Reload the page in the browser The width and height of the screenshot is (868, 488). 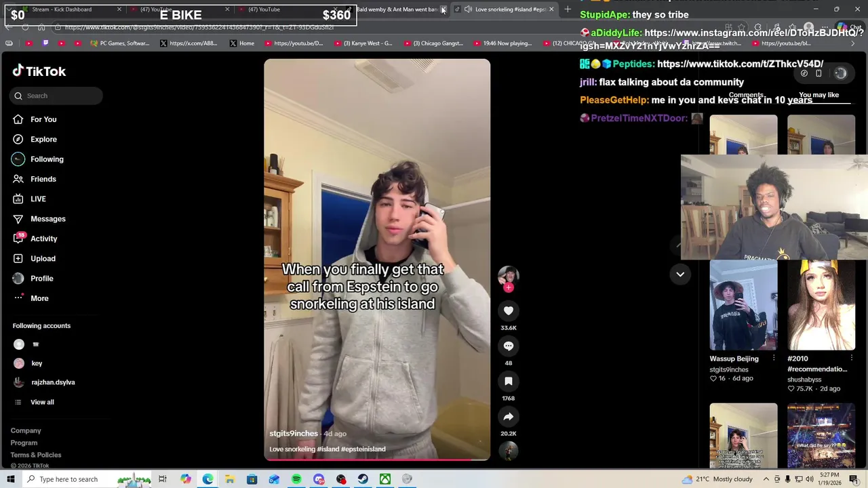click(25, 27)
